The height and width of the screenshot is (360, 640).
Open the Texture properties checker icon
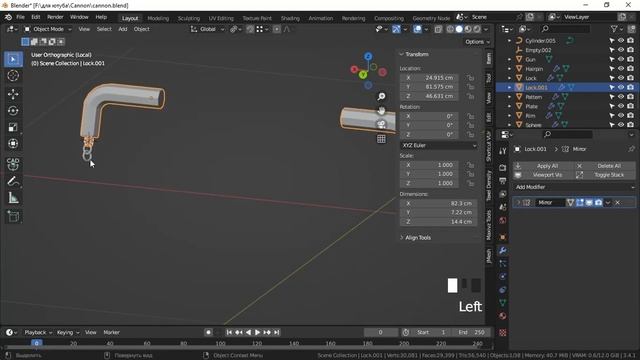click(x=503, y=333)
